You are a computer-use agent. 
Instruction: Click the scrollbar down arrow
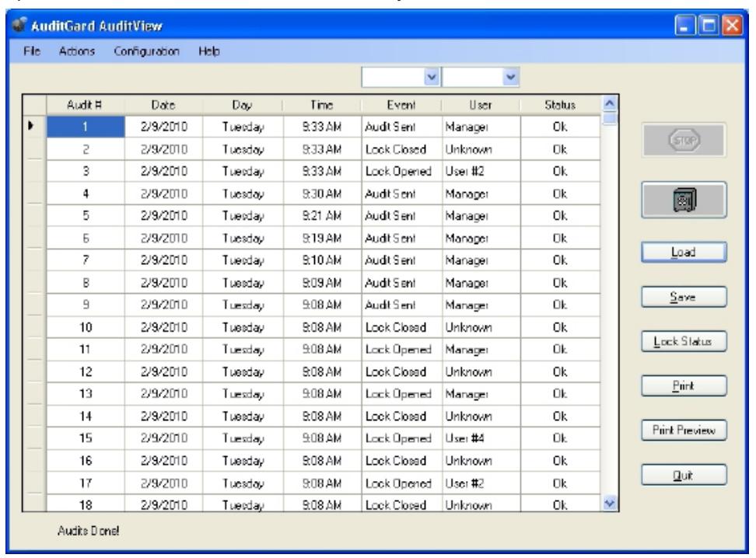pos(610,503)
